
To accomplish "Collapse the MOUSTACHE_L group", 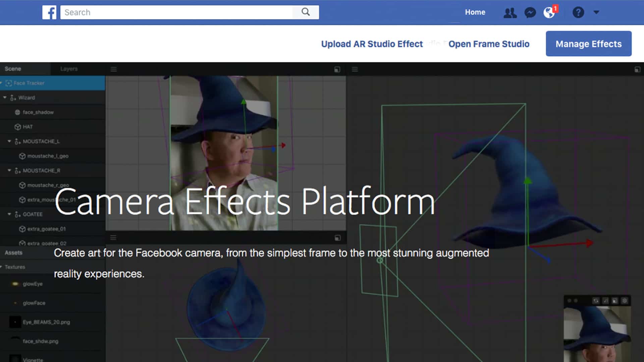I will (x=9, y=141).
